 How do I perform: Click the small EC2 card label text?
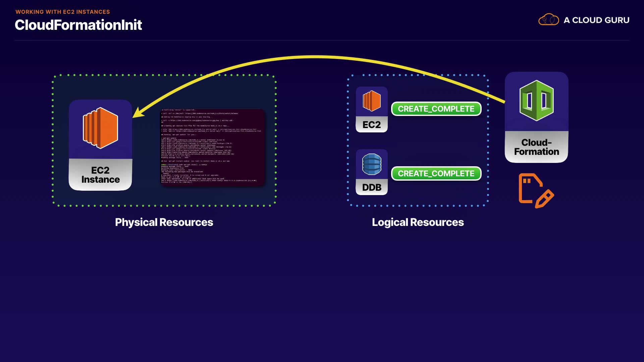372,125
